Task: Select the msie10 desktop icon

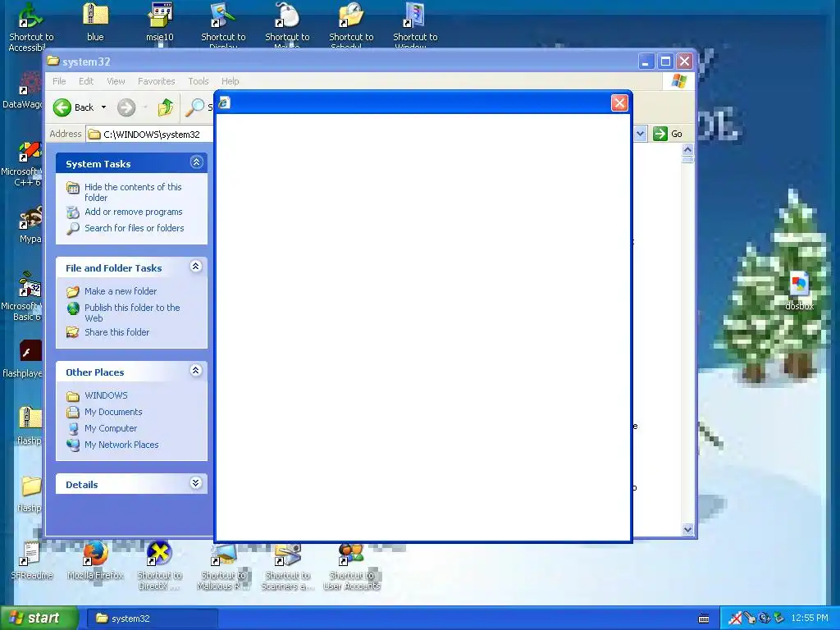Action: (160, 22)
